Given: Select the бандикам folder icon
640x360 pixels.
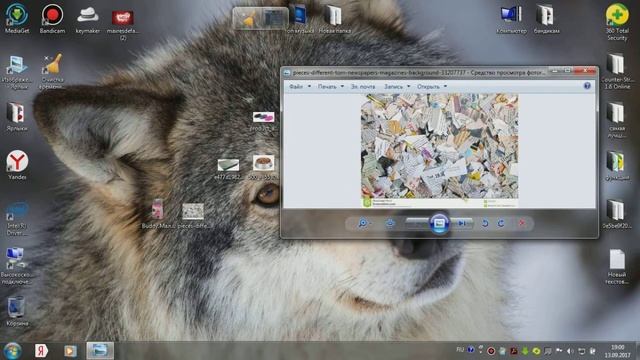Looking at the screenshot, I should pyautogui.click(x=546, y=19).
